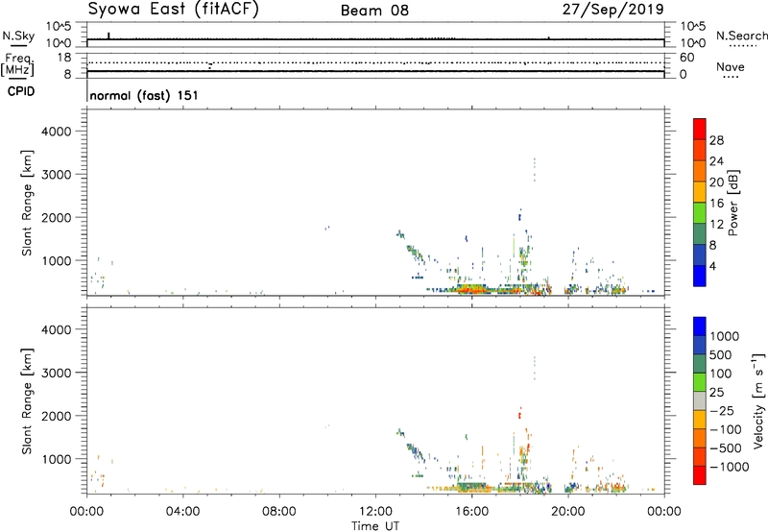This screenshot has width=768, height=532.
Task: Click the red velocity echo near 2000 km
Action: 519,414
